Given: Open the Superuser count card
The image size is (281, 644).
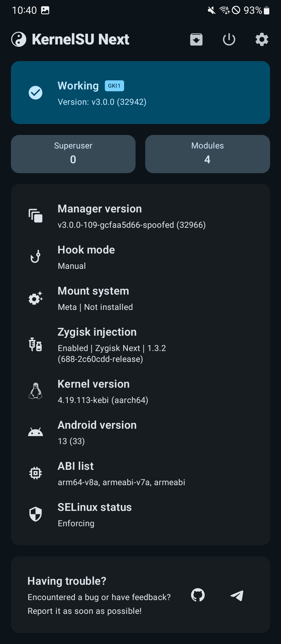Looking at the screenshot, I should [73, 154].
